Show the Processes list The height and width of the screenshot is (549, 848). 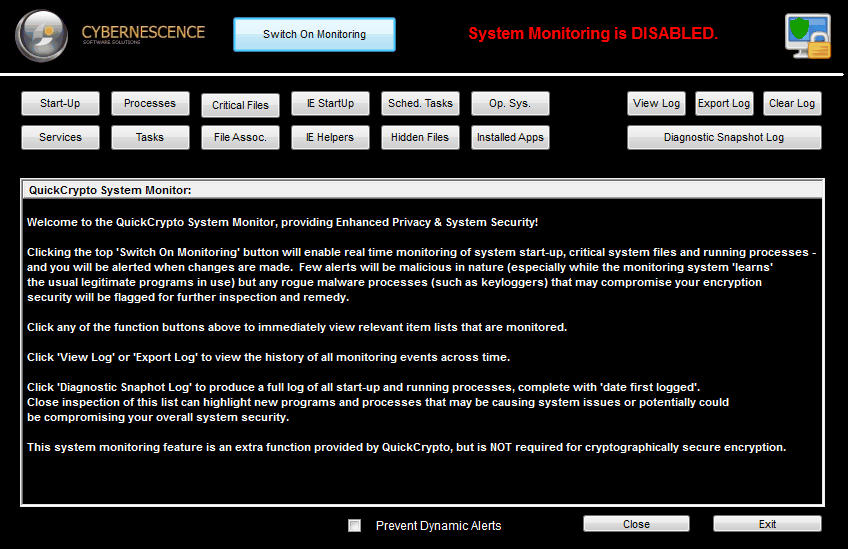150,103
